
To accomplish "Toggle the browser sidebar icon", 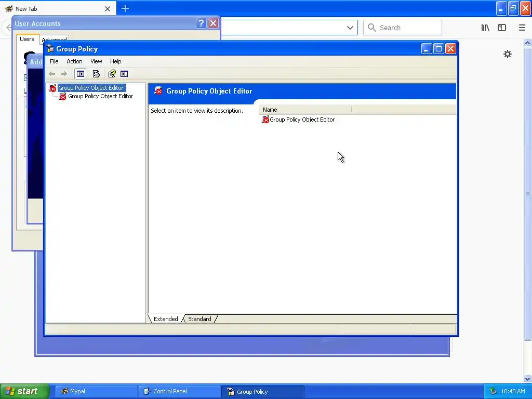I will pyautogui.click(x=502, y=28).
